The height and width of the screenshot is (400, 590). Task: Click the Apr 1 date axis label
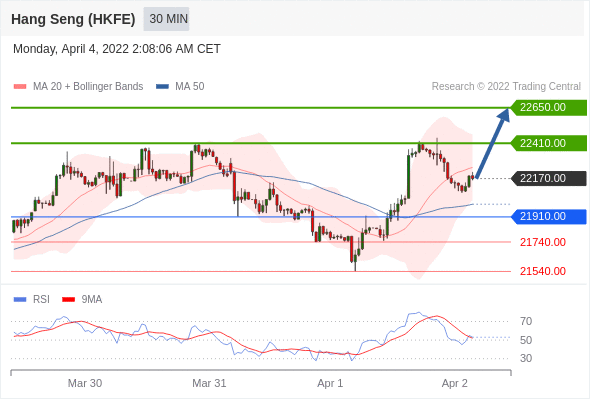click(x=330, y=383)
